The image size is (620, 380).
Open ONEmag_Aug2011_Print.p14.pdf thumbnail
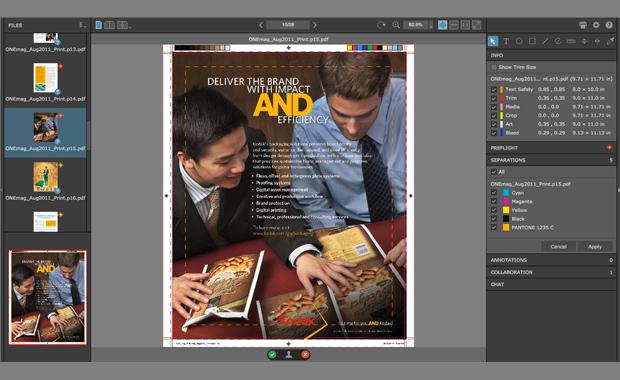coord(45,78)
